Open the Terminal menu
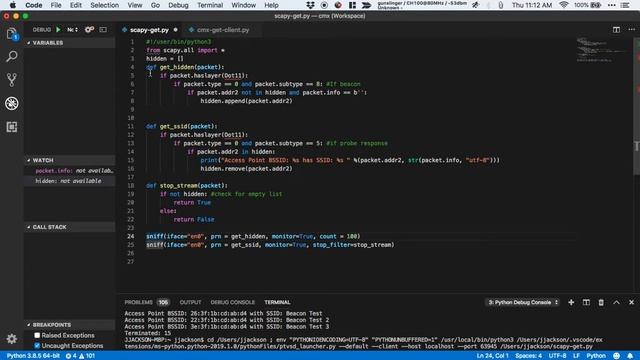 click(210, 5)
